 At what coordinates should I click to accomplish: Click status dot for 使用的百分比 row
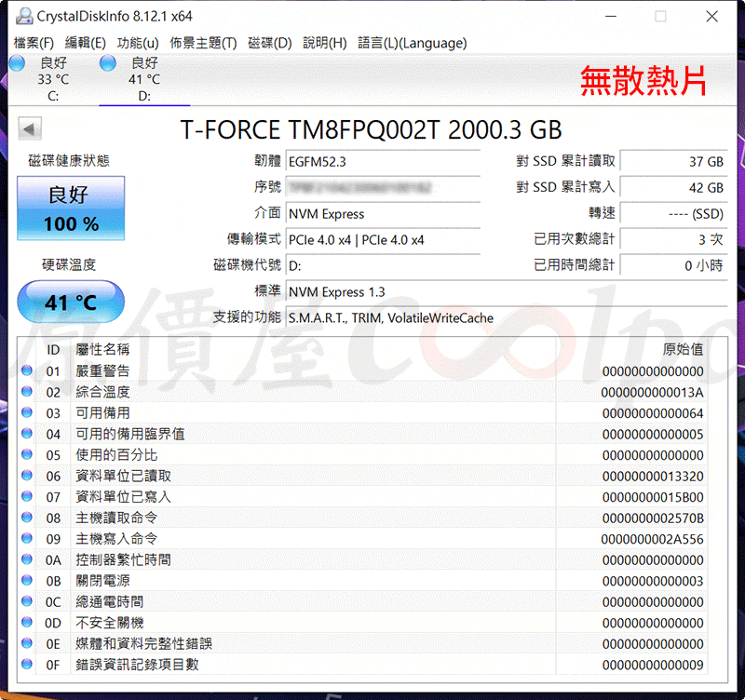click(x=27, y=454)
